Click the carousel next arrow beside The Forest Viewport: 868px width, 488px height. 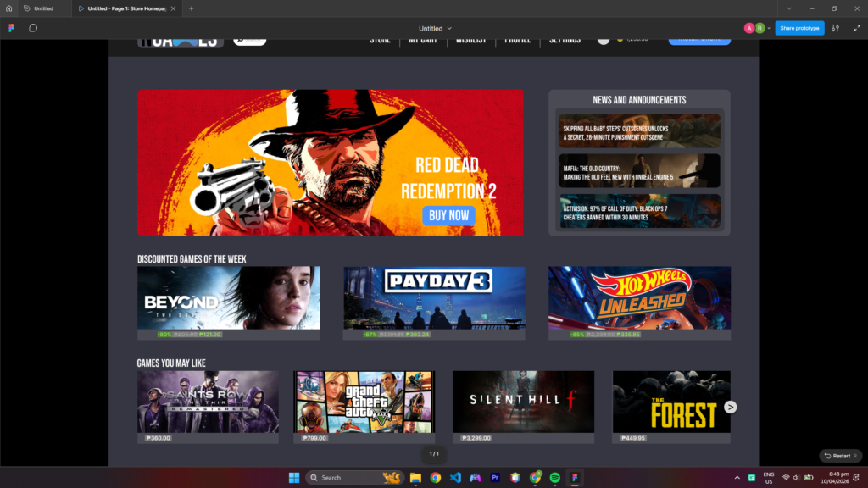pos(730,408)
